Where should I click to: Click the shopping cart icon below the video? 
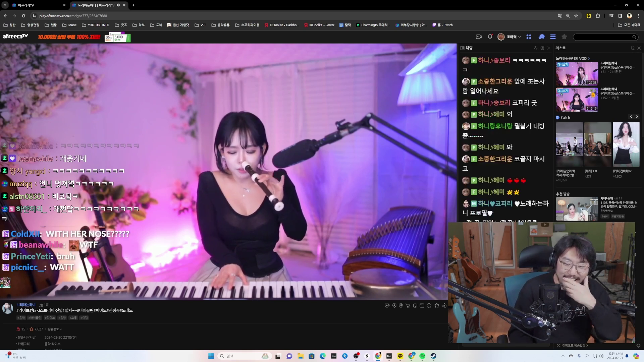click(x=408, y=305)
